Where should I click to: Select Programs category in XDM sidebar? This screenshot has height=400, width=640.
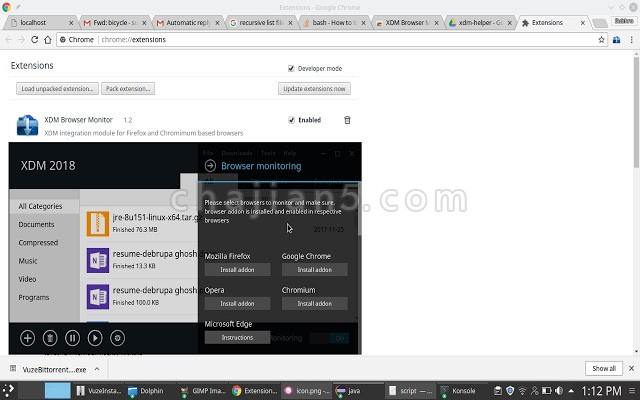click(44, 297)
